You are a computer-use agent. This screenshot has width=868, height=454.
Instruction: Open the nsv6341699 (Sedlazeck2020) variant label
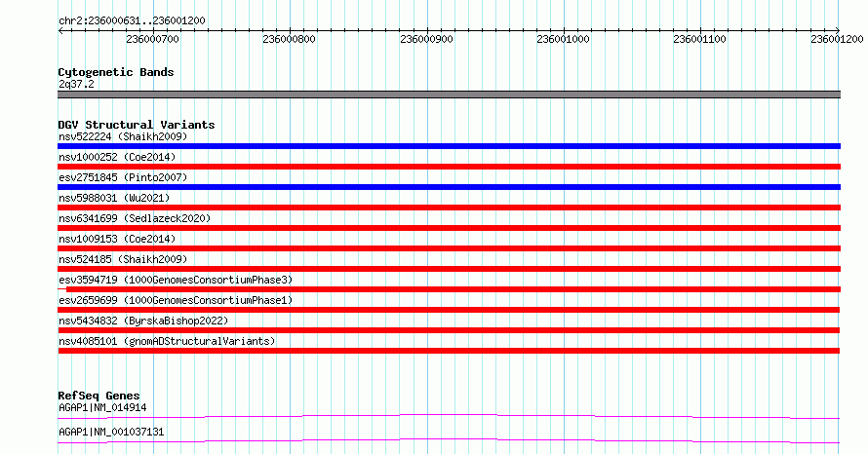tap(135, 218)
